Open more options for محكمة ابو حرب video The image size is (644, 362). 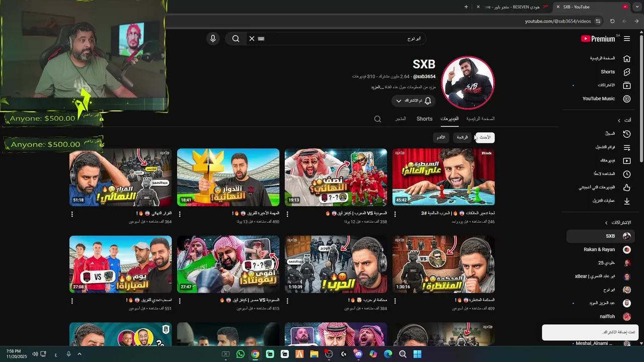click(x=287, y=301)
